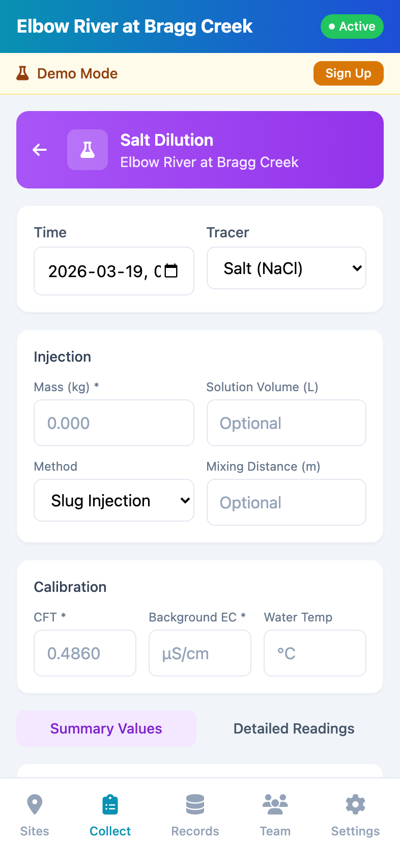Viewport: 400px width, 868px height.
Task: Select the Summary Values tab
Action: point(106,728)
